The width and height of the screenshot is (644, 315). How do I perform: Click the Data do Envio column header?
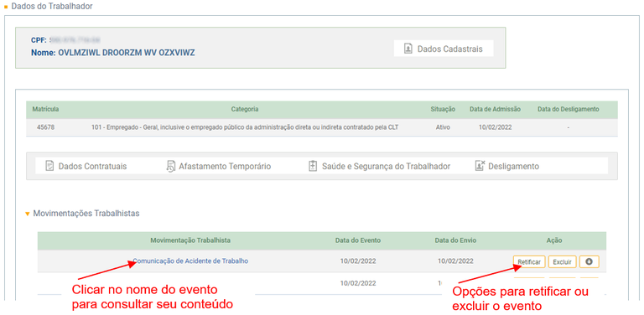coord(455,240)
